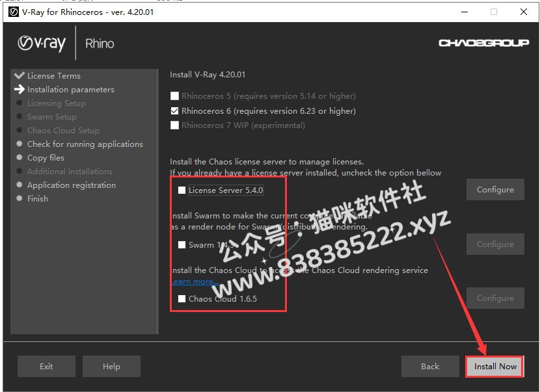This screenshot has width=540, height=392.
Task: Toggle the License Server 5.4.0 checkbox
Action: (x=182, y=190)
